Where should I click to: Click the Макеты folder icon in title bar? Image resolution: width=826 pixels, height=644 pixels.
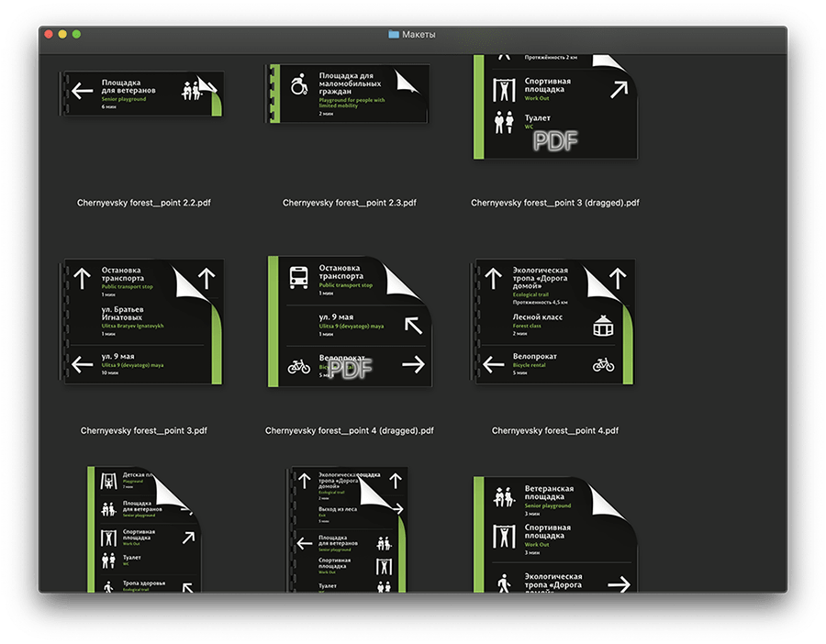pyautogui.click(x=394, y=34)
